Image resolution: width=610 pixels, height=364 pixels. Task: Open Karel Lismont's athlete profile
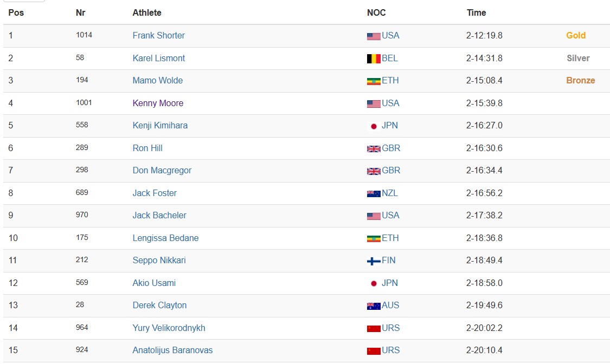[x=158, y=58]
